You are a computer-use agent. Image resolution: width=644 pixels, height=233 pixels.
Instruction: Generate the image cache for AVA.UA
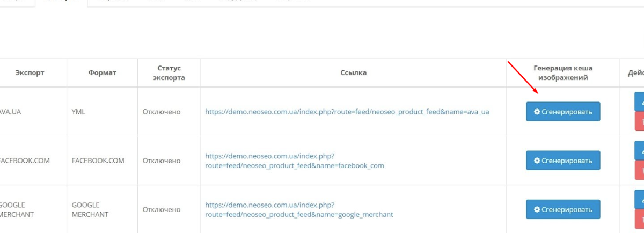(x=563, y=112)
